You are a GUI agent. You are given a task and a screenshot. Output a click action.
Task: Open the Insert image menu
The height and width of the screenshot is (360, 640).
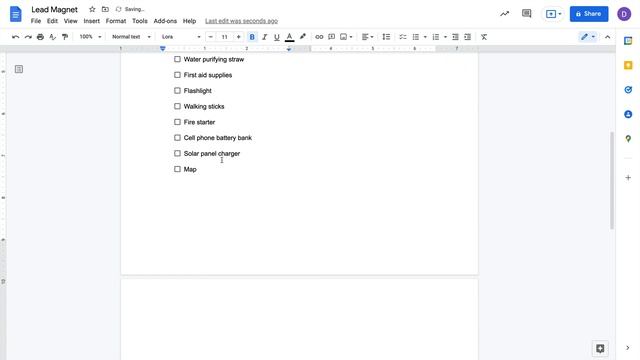point(346,37)
